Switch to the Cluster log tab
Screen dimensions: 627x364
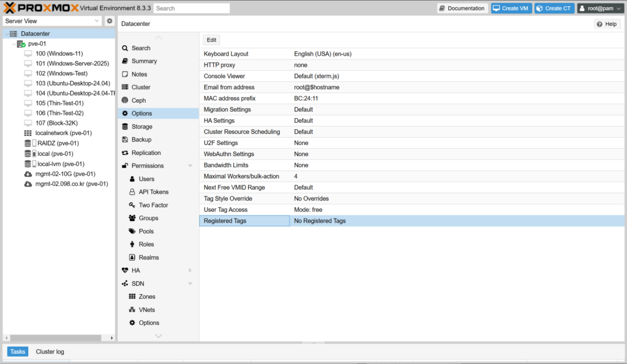pos(50,352)
